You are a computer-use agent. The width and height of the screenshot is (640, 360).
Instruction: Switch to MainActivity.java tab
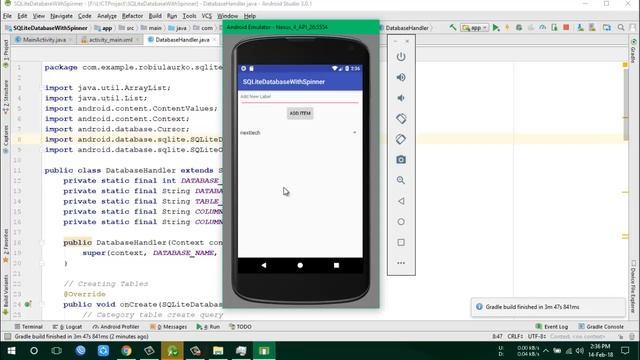43,40
